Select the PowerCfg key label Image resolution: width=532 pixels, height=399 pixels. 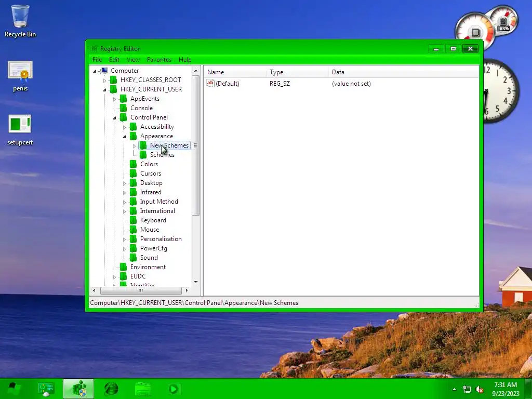click(x=154, y=248)
